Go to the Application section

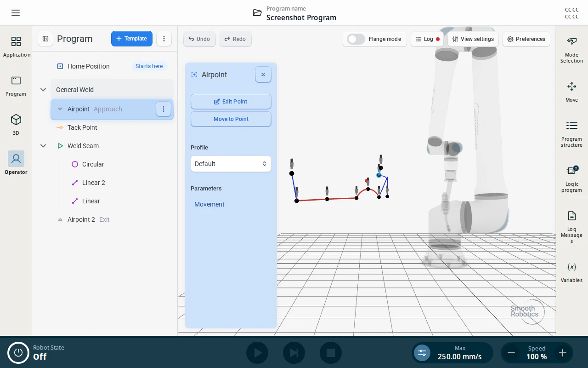(x=16, y=47)
